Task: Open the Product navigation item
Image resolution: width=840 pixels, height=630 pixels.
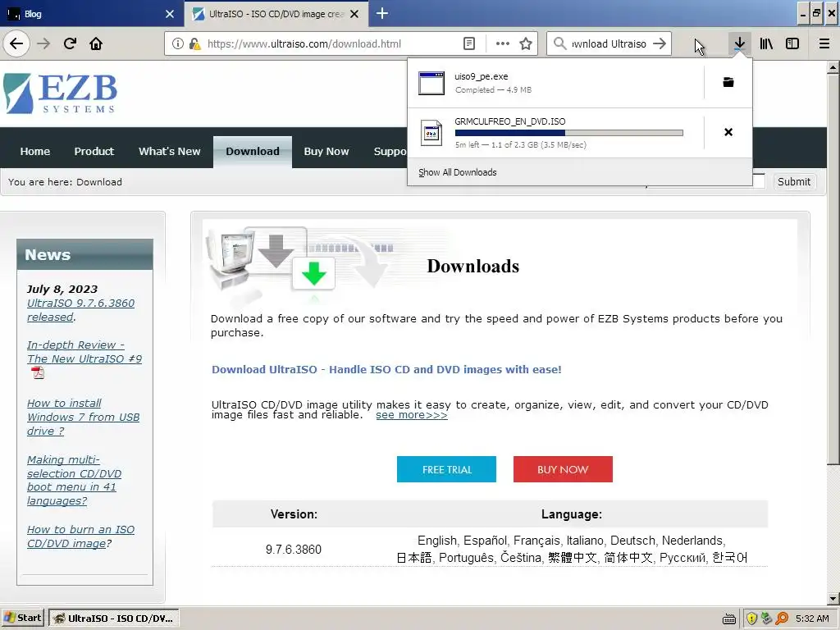Action: pyautogui.click(x=94, y=152)
